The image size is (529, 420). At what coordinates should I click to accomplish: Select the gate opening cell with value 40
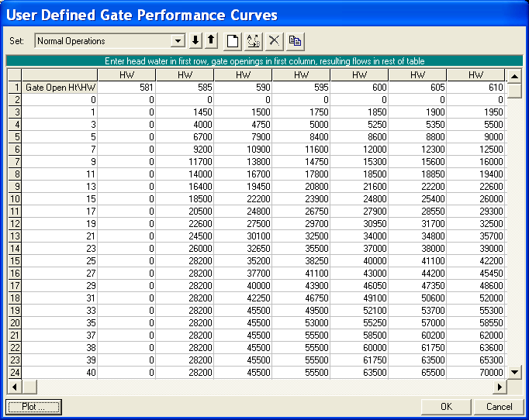(x=61, y=373)
